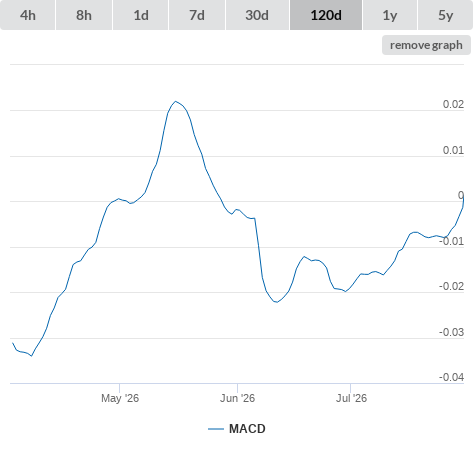Viewport: 474px width, 455px height.
Task: Click the June MACD trough near -0.02
Action: [276, 302]
